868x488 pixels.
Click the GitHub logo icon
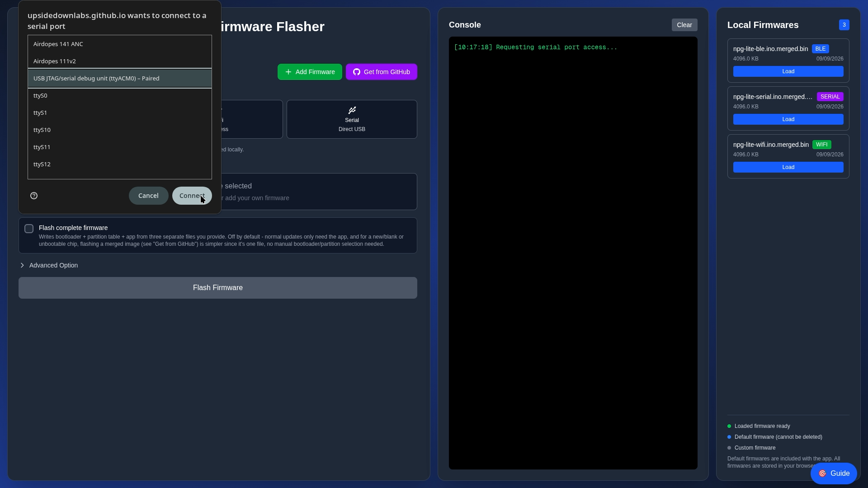(357, 72)
